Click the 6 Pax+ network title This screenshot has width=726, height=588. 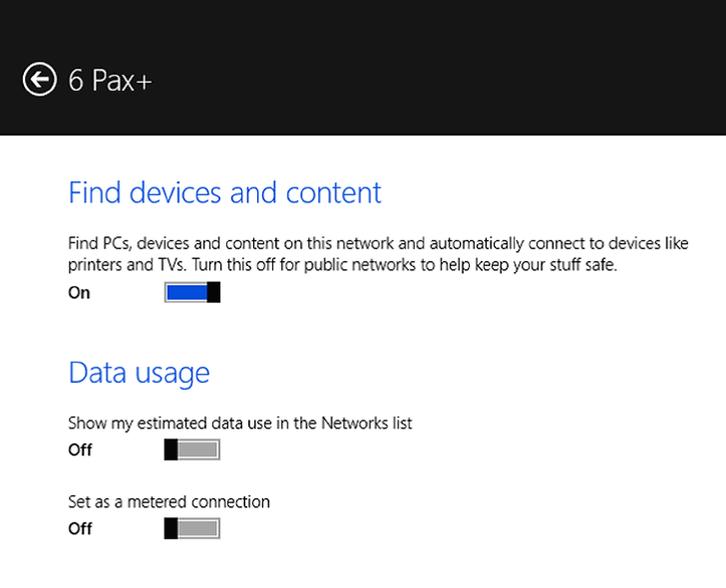click(x=110, y=81)
